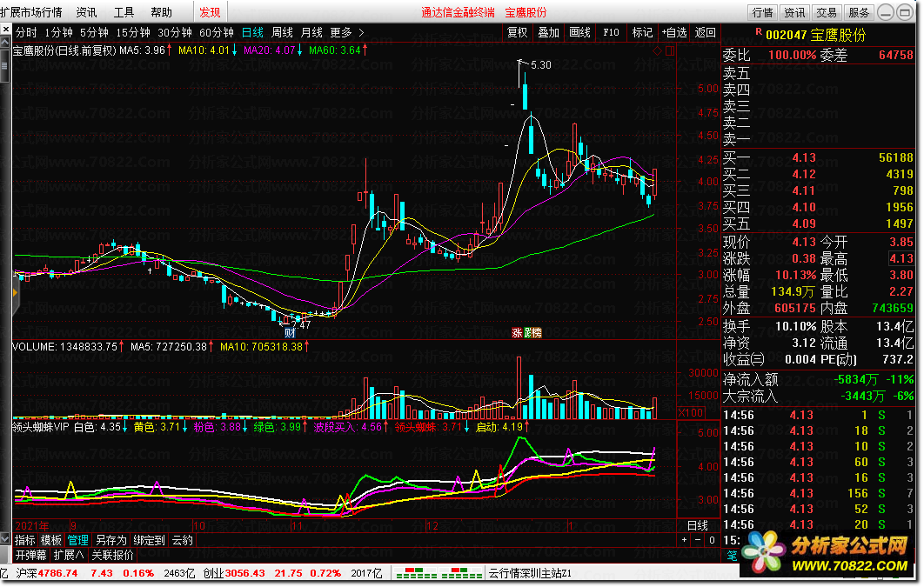The height and width of the screenshot is (587, 924).
Task: Open the 帮助 menu
Action: point(162,12)
